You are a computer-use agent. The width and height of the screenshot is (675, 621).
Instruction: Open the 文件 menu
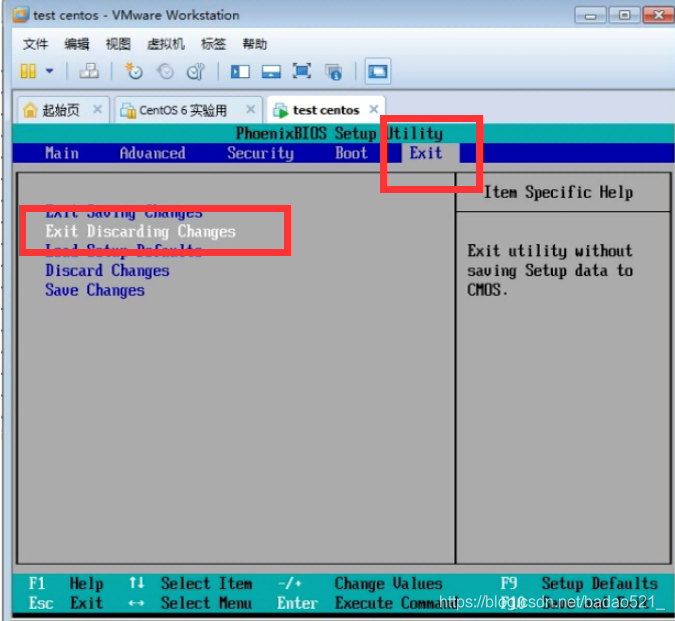point(35,44)
